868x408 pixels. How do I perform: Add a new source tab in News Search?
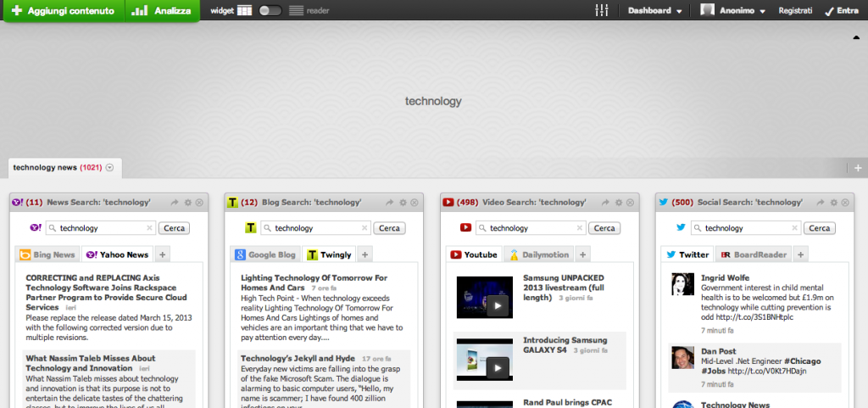(x=163, y=254)
